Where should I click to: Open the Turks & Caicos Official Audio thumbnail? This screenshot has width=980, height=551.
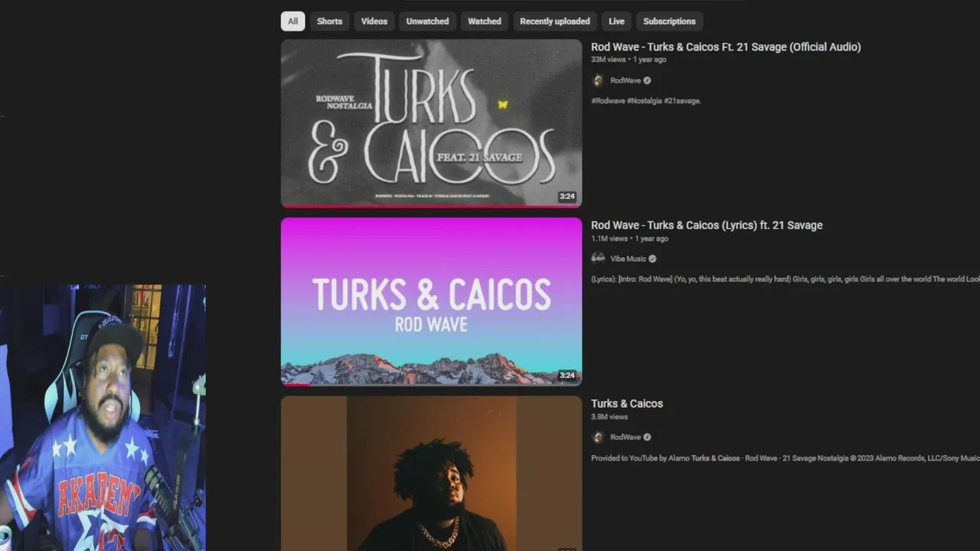[x=431, y=122]
